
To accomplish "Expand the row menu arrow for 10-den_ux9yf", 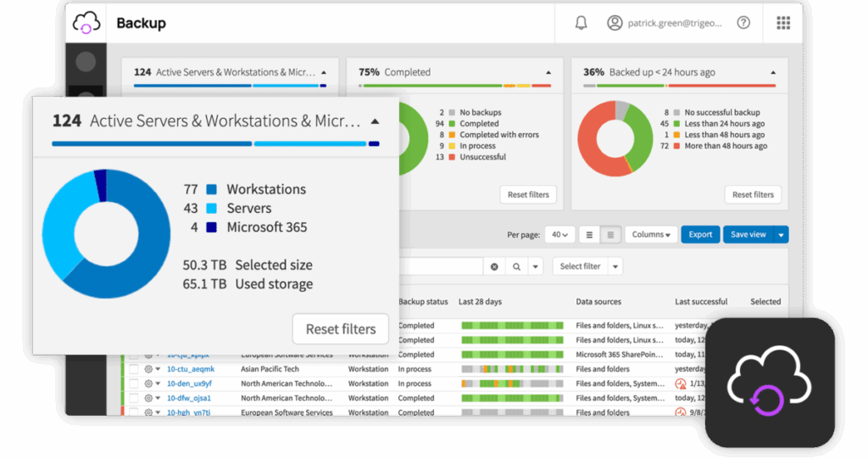I will pos(158,383).
